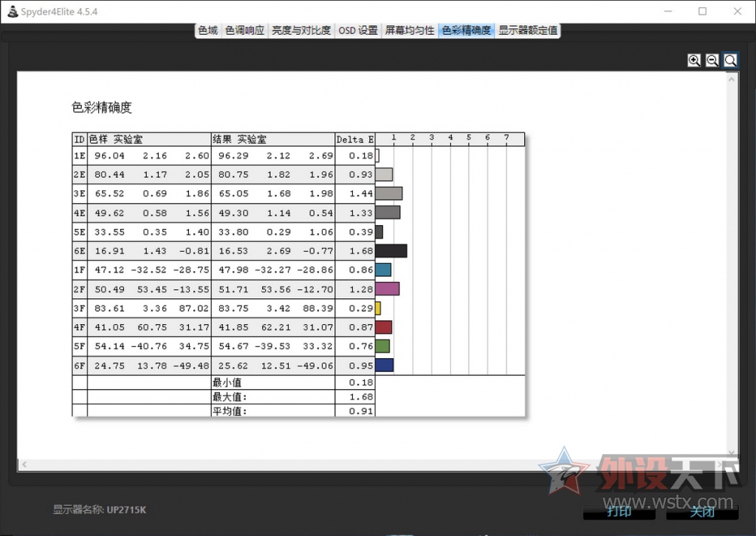The image size is (756, 536).
Task: Click the average value 0.91
Action: (x=361, y=411)
